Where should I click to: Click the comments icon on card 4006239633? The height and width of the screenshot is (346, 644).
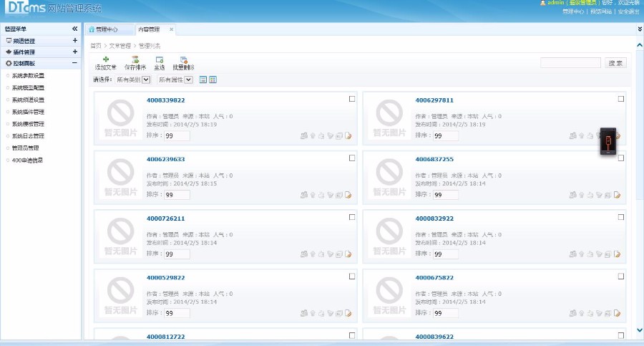(x=304, y=195)
